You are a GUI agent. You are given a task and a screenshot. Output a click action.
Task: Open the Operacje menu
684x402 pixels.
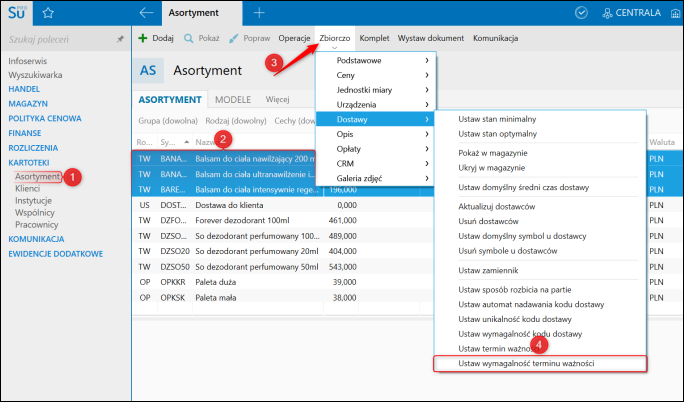click(294, 38)
